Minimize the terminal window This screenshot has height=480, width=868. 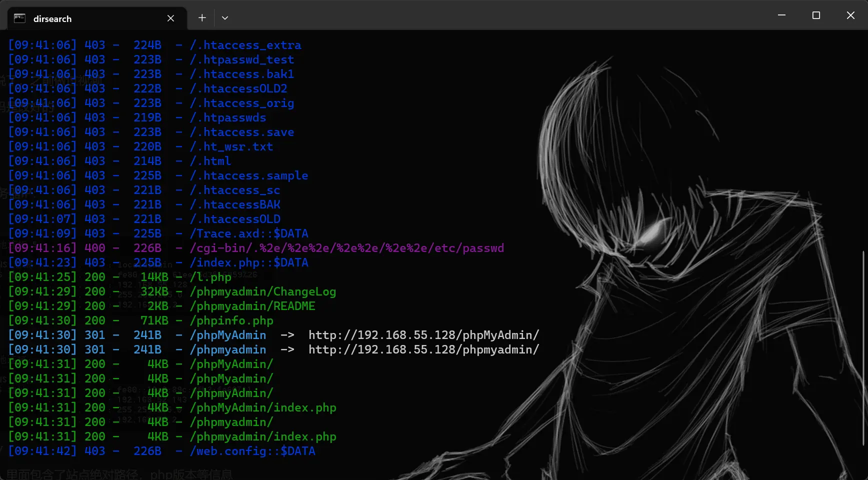point(781,15)
